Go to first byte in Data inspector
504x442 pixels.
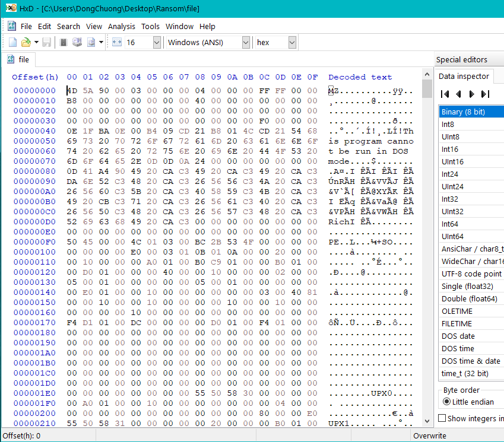pos(445,94)
